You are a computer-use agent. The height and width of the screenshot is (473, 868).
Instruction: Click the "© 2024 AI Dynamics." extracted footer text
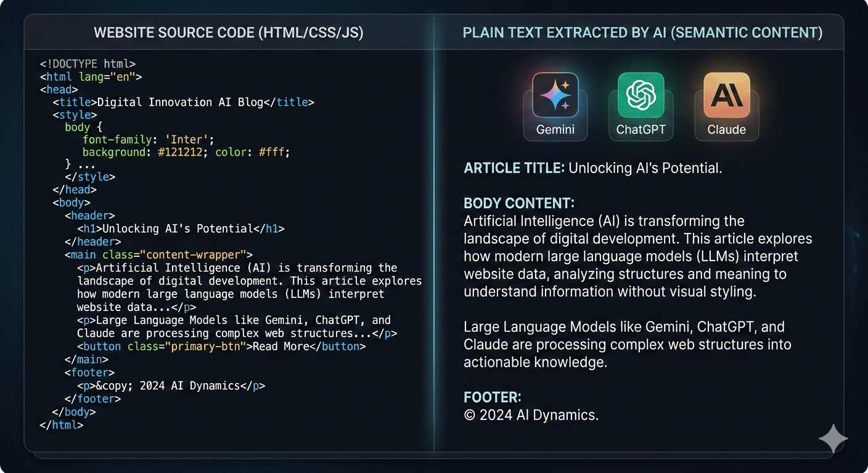click(531, 415)
